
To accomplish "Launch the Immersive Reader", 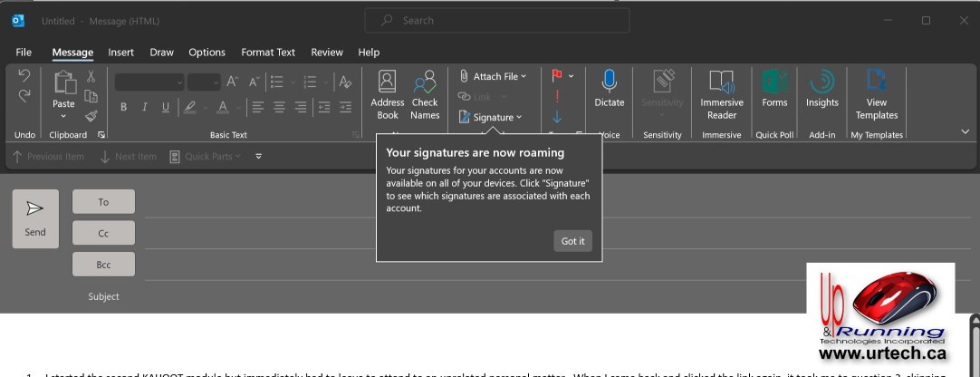I will pos(721,95).
